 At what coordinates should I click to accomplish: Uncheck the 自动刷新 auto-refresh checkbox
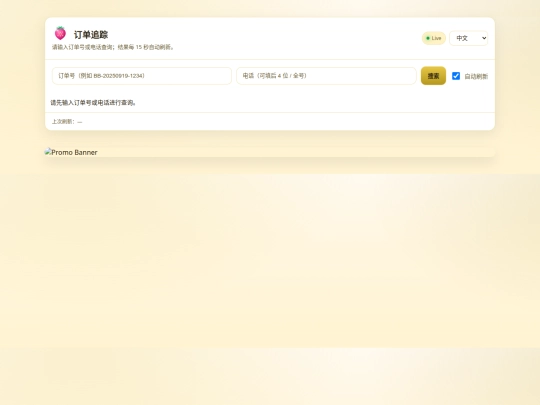click(456, 76)
